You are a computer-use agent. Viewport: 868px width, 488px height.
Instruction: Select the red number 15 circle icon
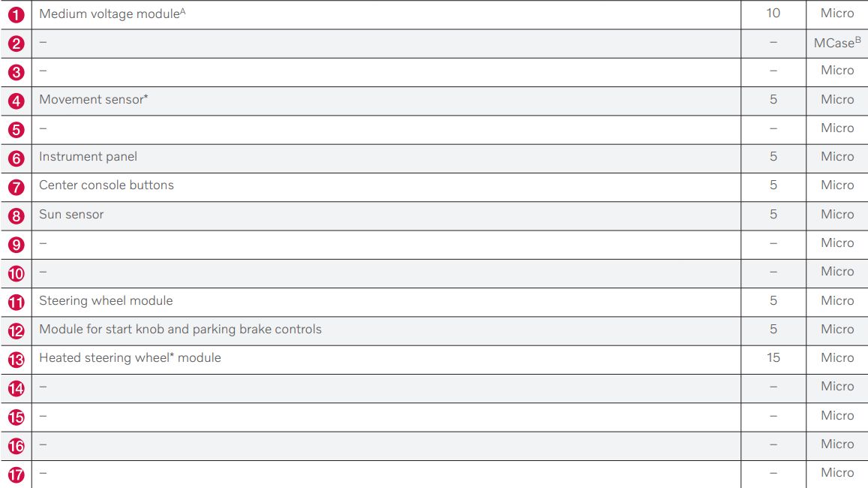[x=16, y=417]
